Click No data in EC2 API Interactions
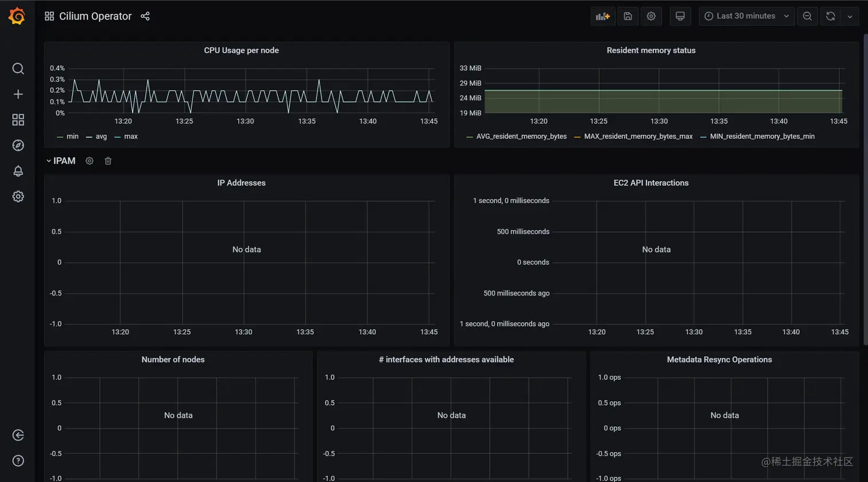 pos(656,250)
